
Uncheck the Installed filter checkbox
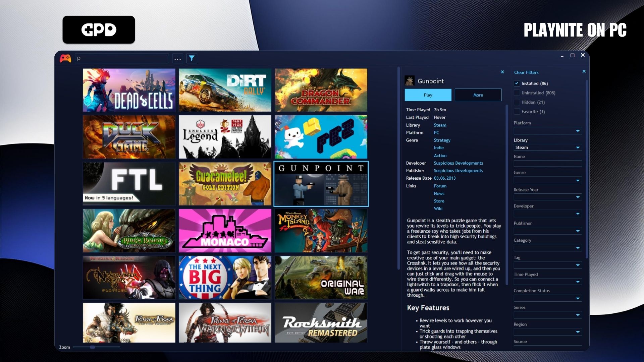[517, 83]
